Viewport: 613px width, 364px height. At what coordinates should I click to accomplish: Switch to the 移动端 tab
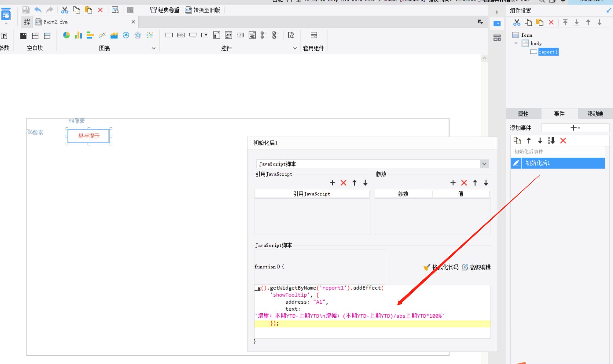pos(595,114)
